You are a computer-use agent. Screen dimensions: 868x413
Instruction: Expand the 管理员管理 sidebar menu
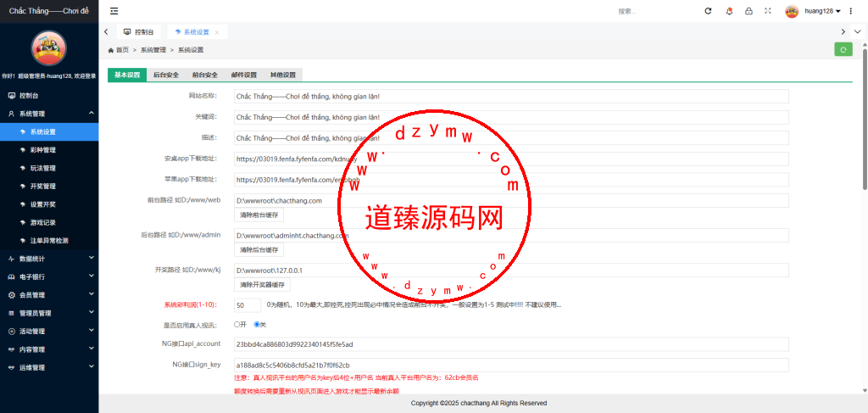point(92,313)
